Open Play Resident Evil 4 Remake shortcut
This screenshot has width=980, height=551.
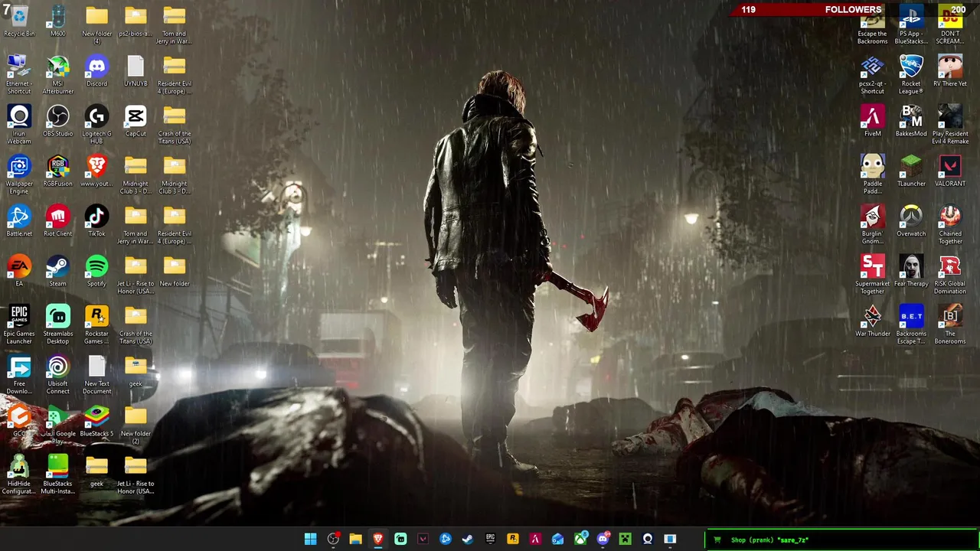[950, 124]
